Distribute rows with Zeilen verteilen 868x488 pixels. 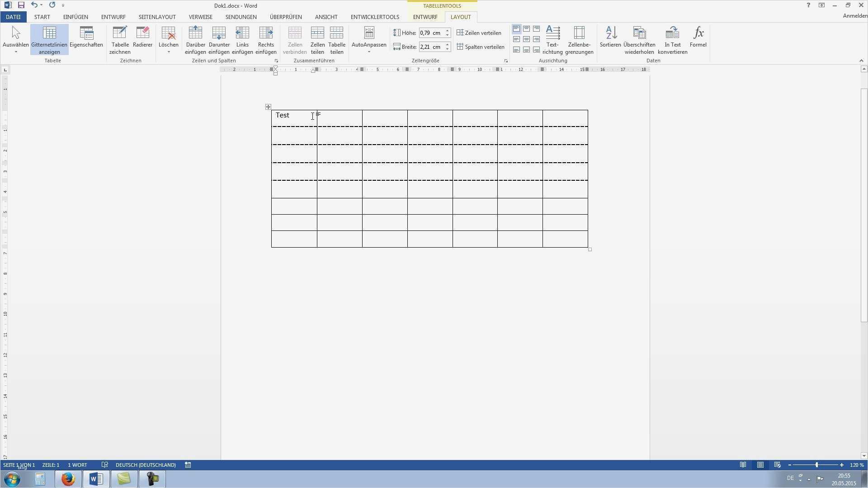click(x=479, y=33)
